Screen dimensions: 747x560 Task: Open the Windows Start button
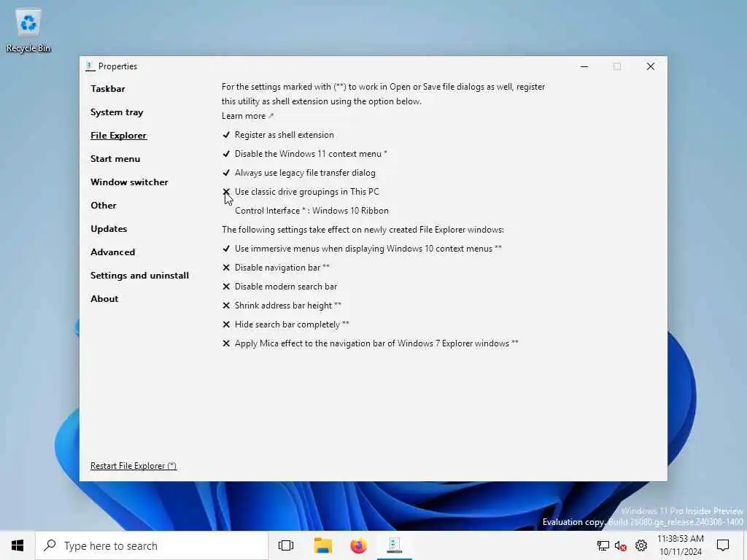pyautogui.click(x=18, y=545)
